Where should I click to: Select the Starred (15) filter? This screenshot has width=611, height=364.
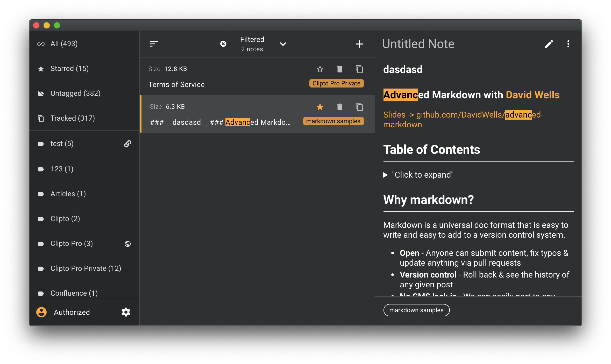pyautogui.click(x=69, y=69)
